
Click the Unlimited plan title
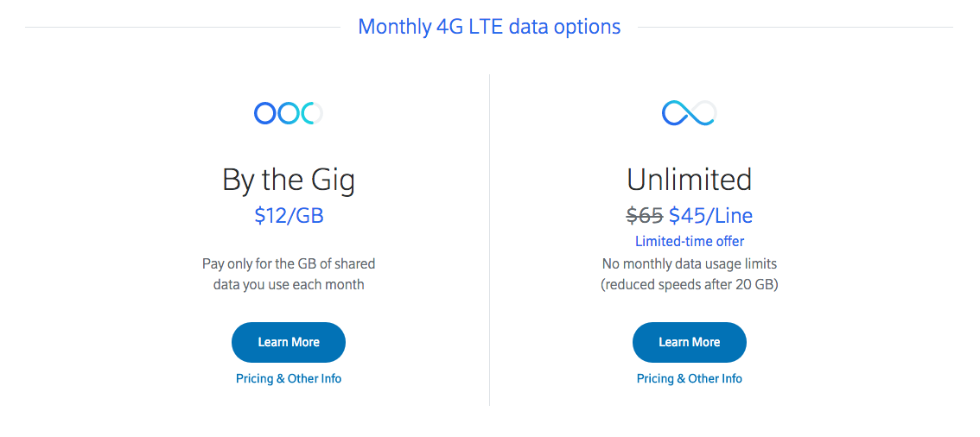690,180
